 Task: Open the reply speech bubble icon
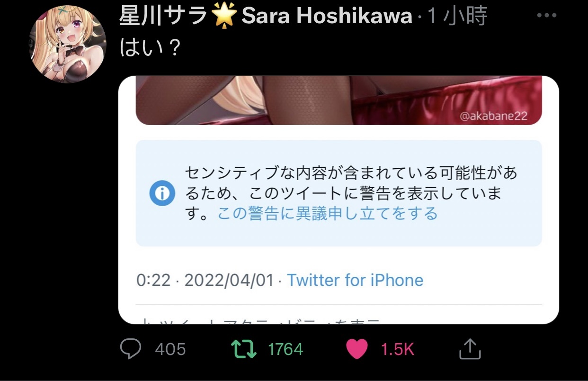pos(130,349)
